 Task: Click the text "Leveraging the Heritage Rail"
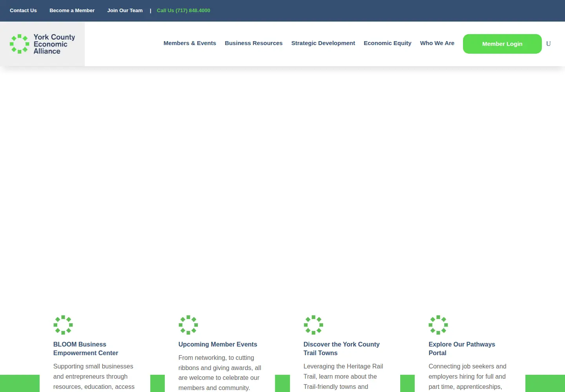tap(343, 366)
